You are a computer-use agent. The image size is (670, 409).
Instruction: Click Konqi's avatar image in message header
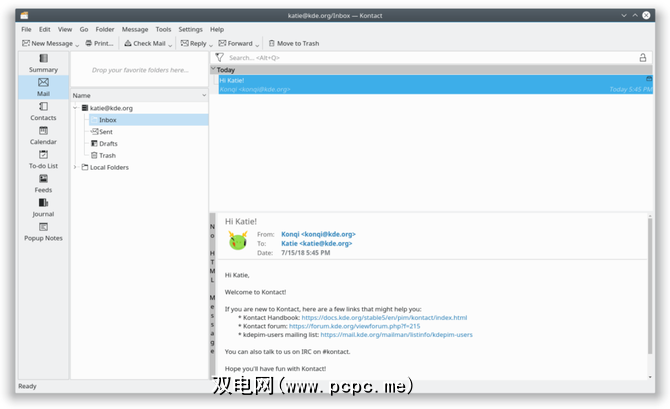click(x=238, y=241)
